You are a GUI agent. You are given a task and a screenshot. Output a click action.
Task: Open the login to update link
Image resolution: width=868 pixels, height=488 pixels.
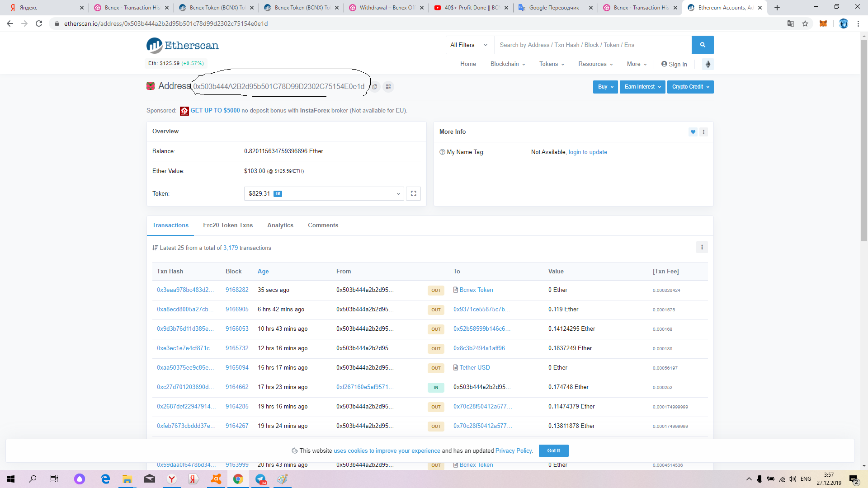[588, 152]
